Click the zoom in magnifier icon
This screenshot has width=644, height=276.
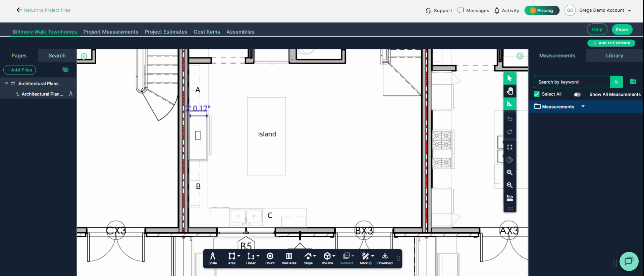[510, 173]
